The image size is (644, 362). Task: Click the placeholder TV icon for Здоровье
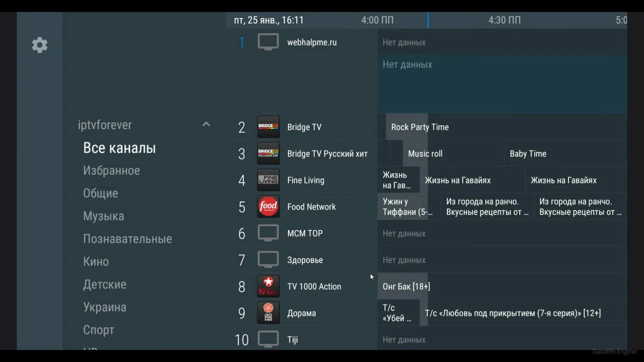click(x=268, y=260)
